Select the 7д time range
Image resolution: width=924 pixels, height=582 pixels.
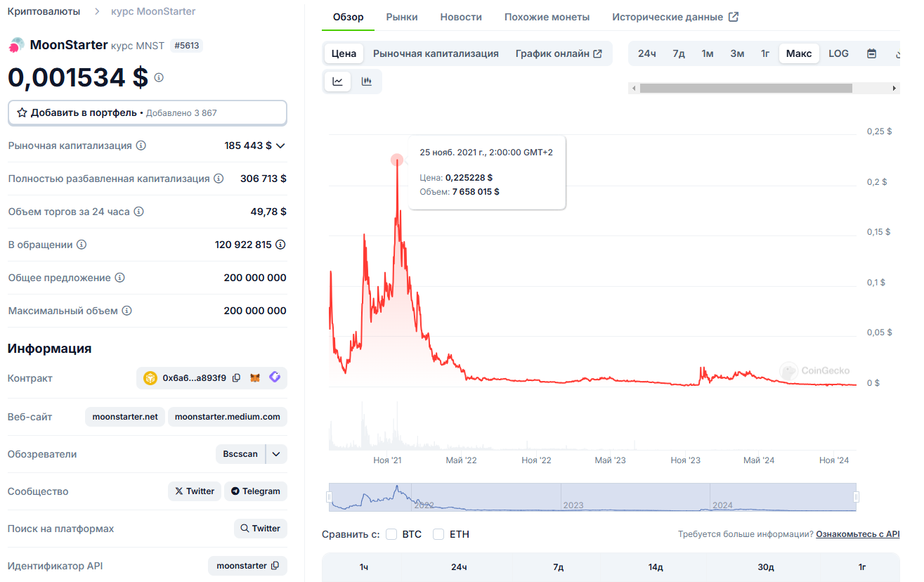(679, 53)
